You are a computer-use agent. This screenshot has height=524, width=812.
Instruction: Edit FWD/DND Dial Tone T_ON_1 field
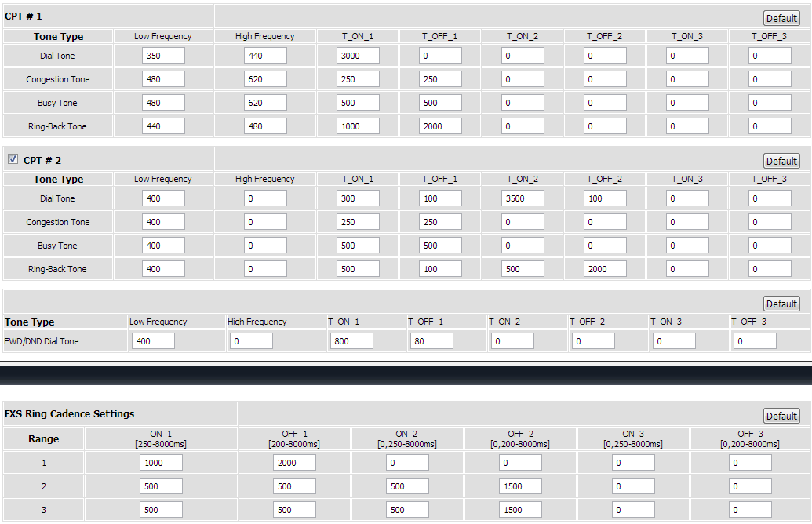(x=351, y=341)
